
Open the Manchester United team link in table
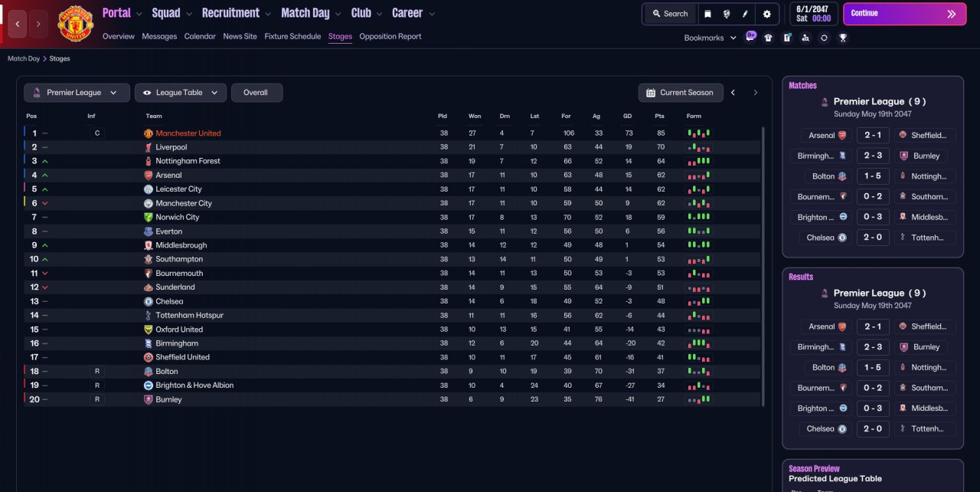[188, 133]
